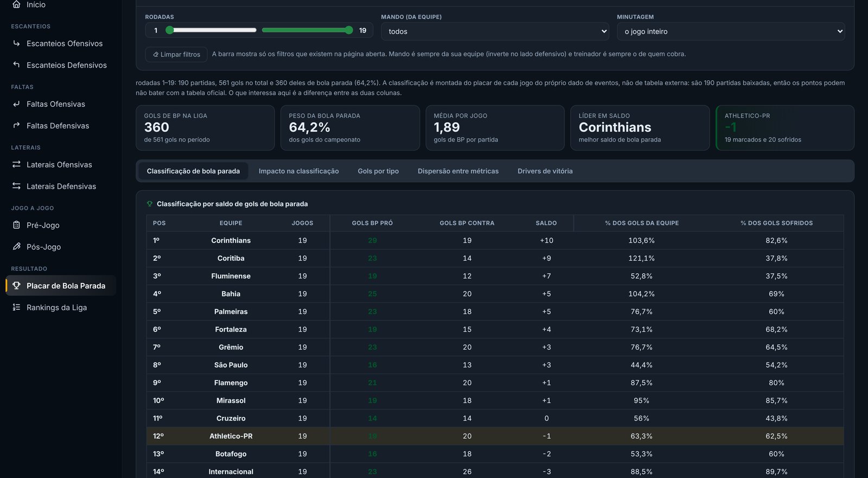Image resolution: width=868 pixels, height=478 pixels.
Task: Focus the Rodadas end round field
Action: point(363,30)
